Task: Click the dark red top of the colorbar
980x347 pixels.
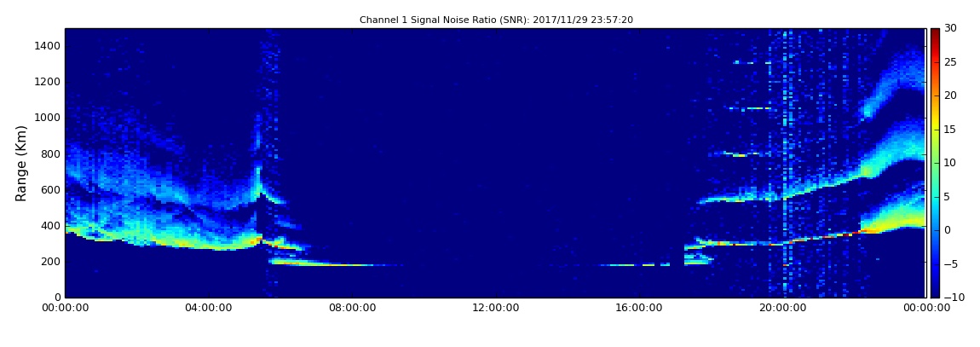Action: [x=935, y=34]
